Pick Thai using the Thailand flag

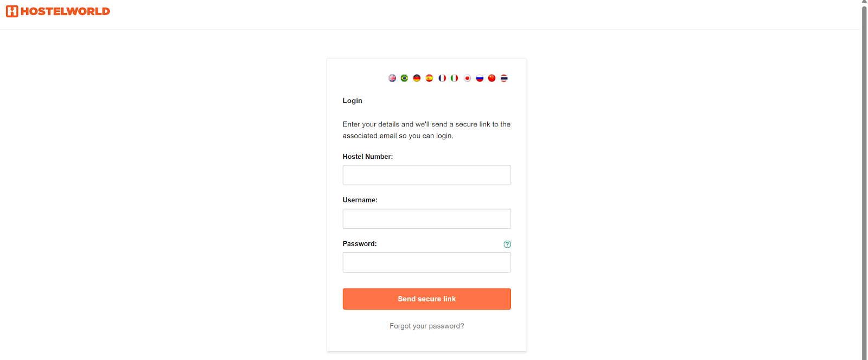click(504, 78)
